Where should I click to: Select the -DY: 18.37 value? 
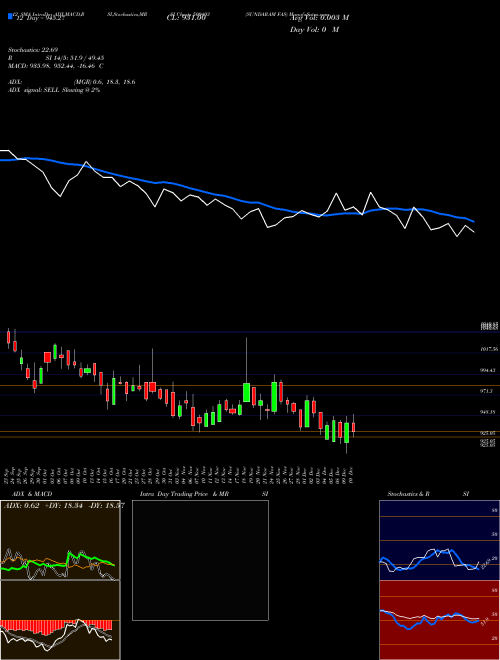(106, 506)
